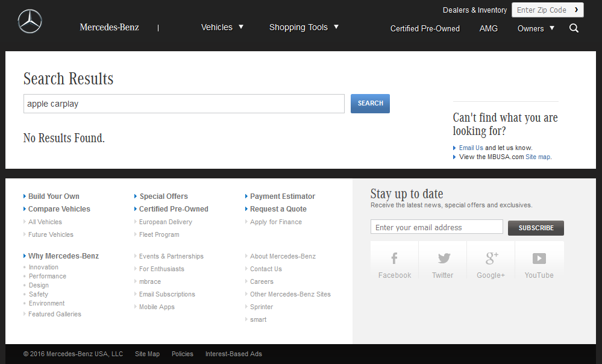Open the header search magnifier icon
This screenshot has height=364, width=602.
click(x=574, y=28)
